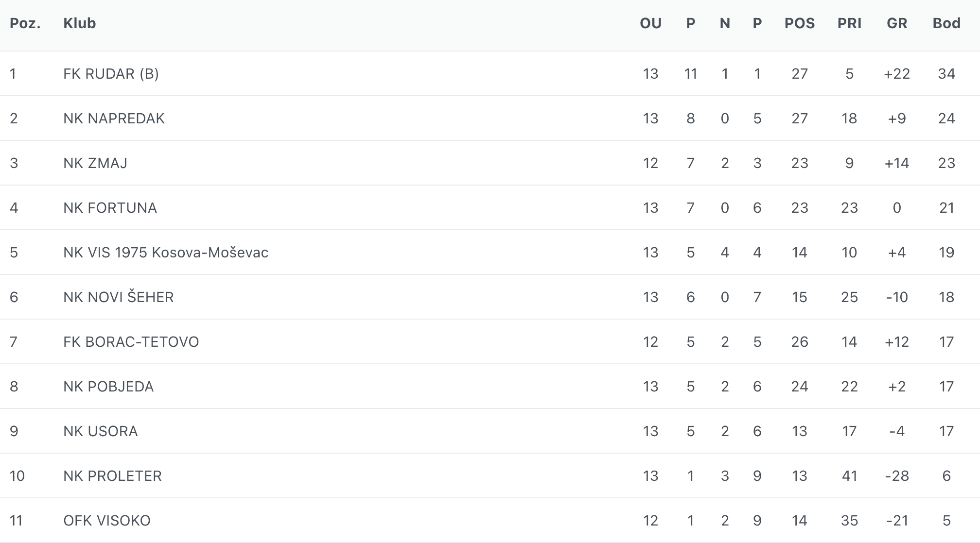Image resolution: width=980 pixels, height=543 pixels.
Task: Click the PRI goals conceded header
Action: pyautogui.click(x=849, y=23)
